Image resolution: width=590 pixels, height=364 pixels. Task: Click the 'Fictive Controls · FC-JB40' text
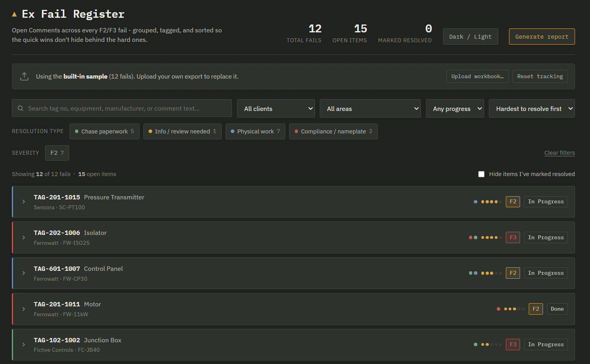click(67, 350)
